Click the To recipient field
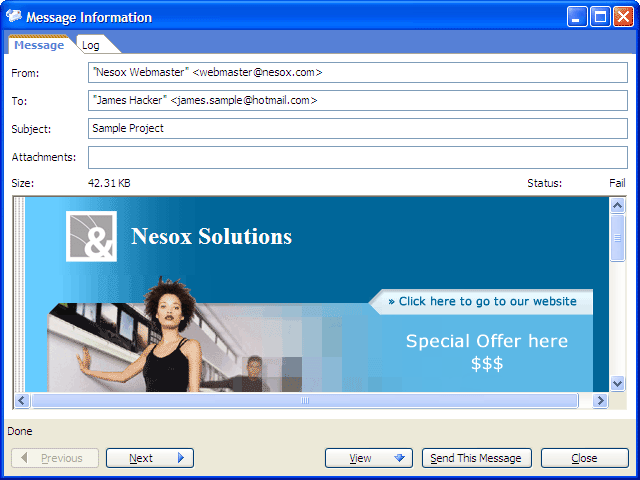 point(358,100)
